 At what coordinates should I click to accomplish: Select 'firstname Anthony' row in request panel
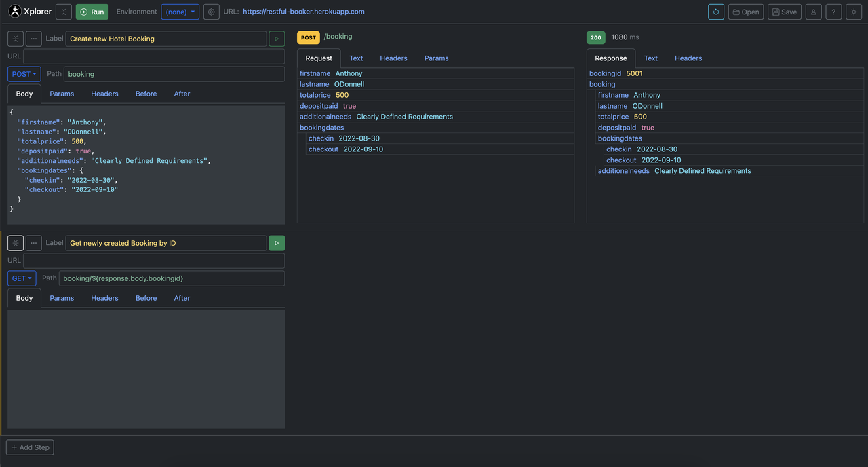436,73
